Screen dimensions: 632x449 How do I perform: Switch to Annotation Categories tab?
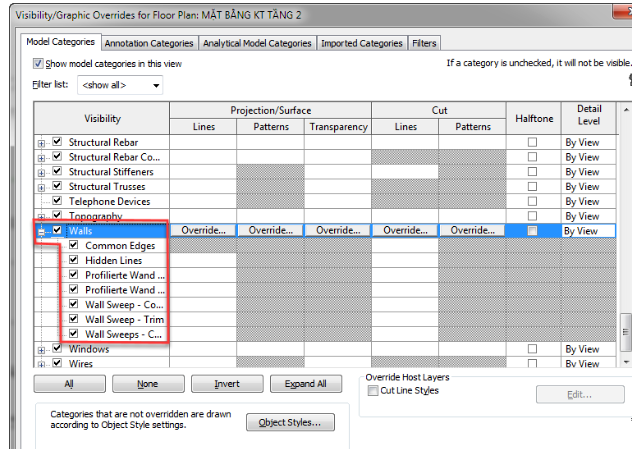[148, 44]
